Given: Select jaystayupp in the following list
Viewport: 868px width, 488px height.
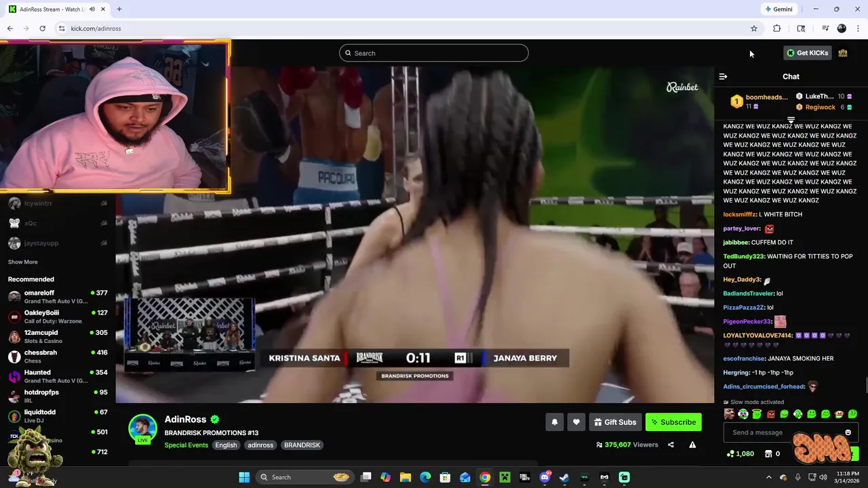Looking at the screenshot, I should pos(58,243).
